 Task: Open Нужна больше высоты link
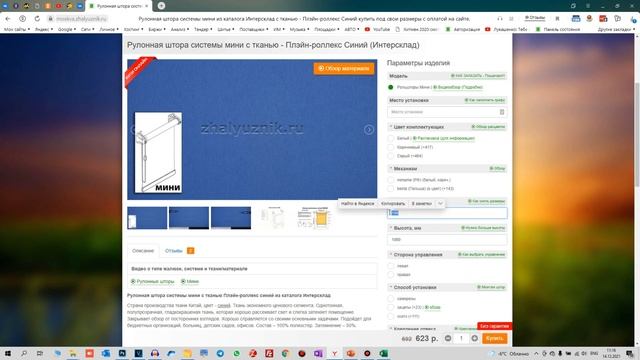(483, 228)
